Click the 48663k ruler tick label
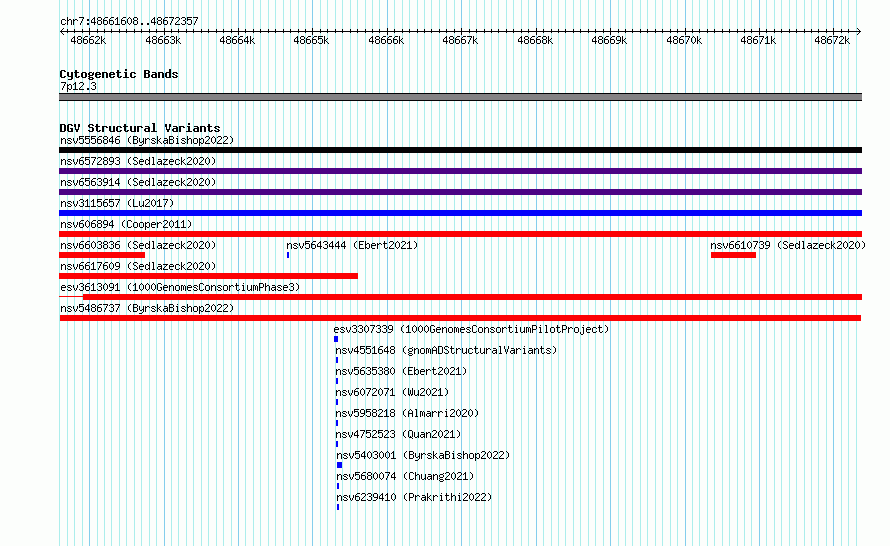Image resolution: width=890 pixels, height=546 pixels. (163, 41)
